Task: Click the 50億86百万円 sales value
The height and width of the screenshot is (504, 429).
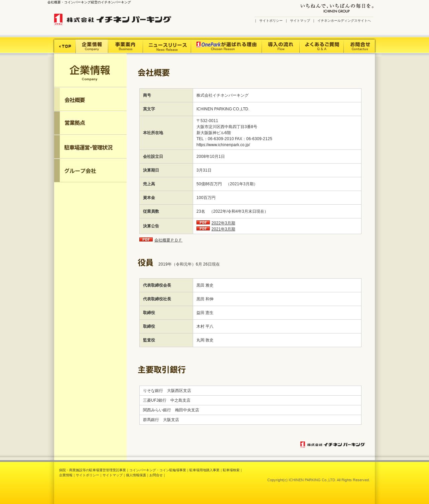Action: point(209,184)
